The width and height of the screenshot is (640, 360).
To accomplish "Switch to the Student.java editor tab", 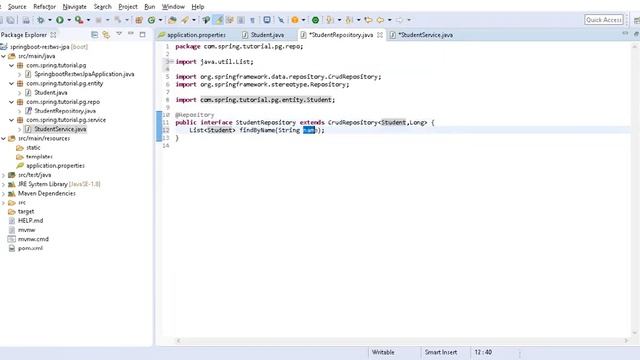I will [263, 35].
